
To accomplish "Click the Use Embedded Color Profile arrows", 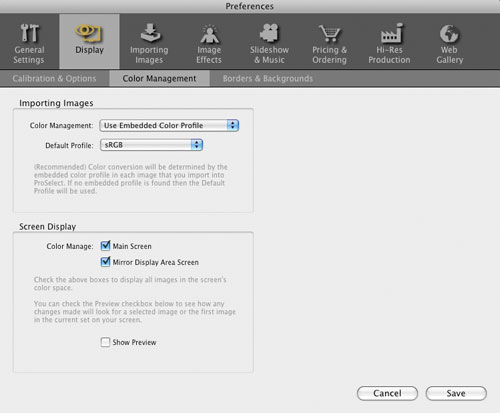I will point(233,125).
